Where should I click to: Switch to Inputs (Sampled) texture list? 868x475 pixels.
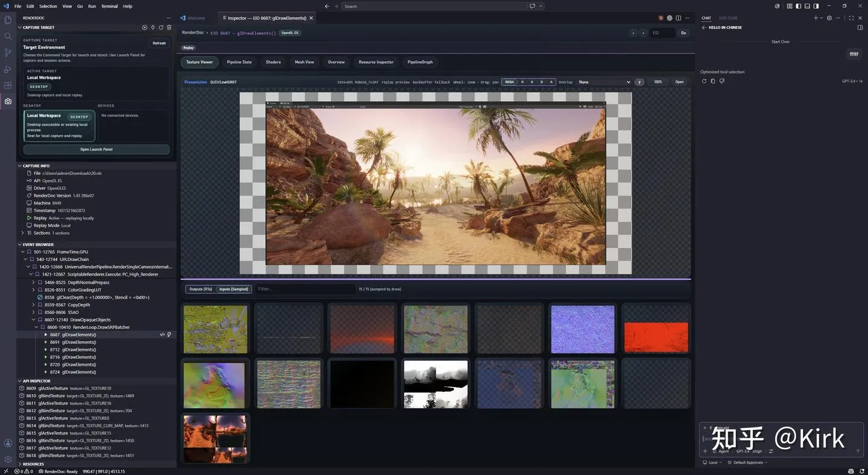tap(233, 289)
